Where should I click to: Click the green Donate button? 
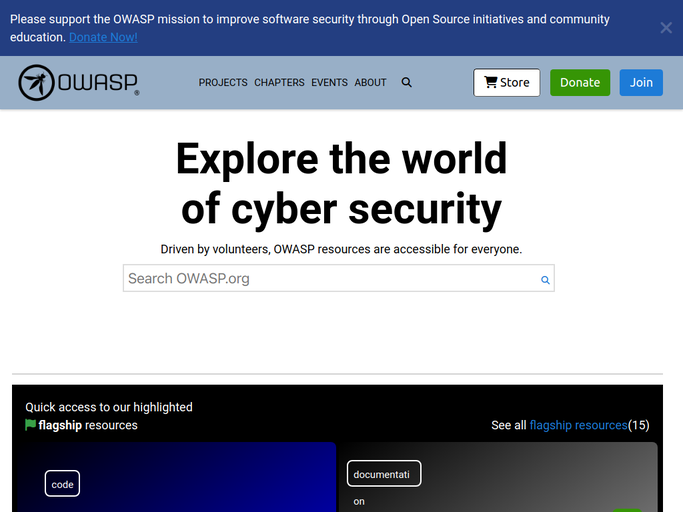580,82
